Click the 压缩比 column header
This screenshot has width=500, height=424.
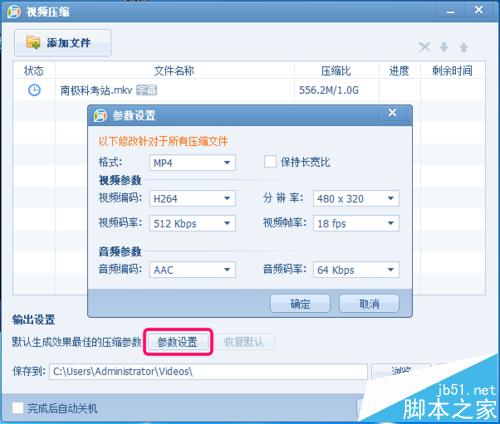point(336,71)
